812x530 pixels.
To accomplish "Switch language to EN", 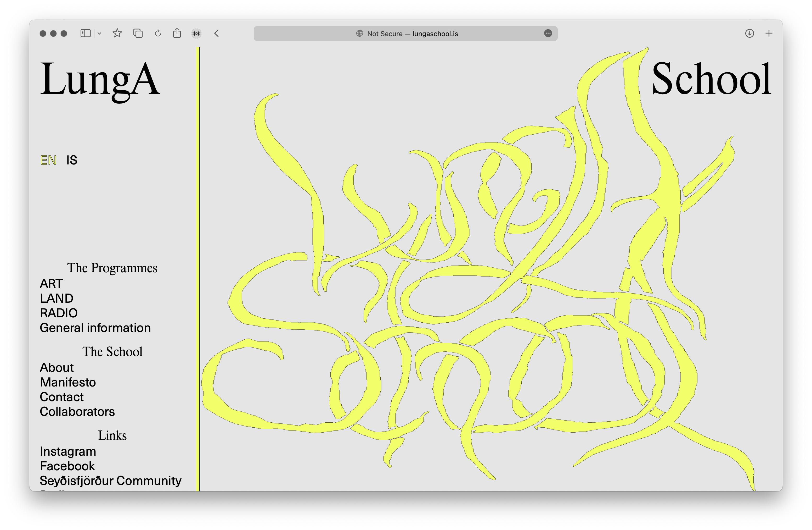I will (48, 160).
